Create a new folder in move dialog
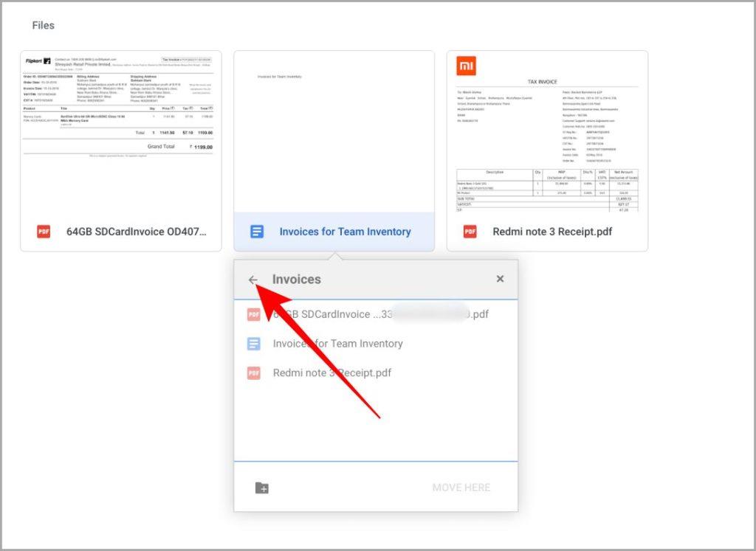Viewport: 756px width, 551px height. (x=262, y=488)
